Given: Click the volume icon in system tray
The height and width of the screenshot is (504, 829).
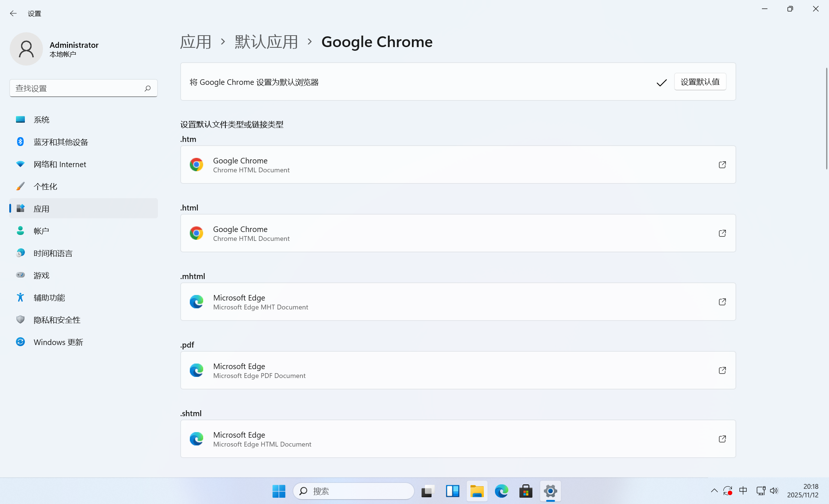Looking at the screenshot, I should [773, 491].
